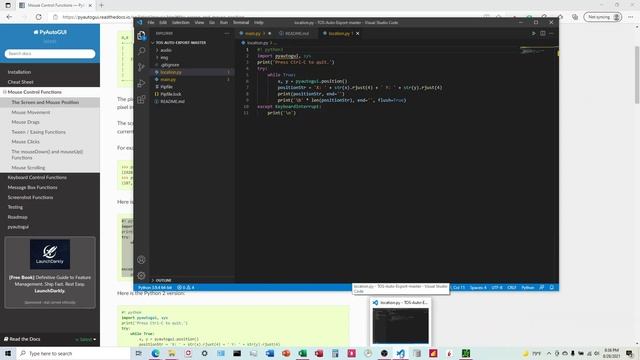Show hidden system tray icons
Viewport: 640px width, 360px height.
click(x=549, y=353)
